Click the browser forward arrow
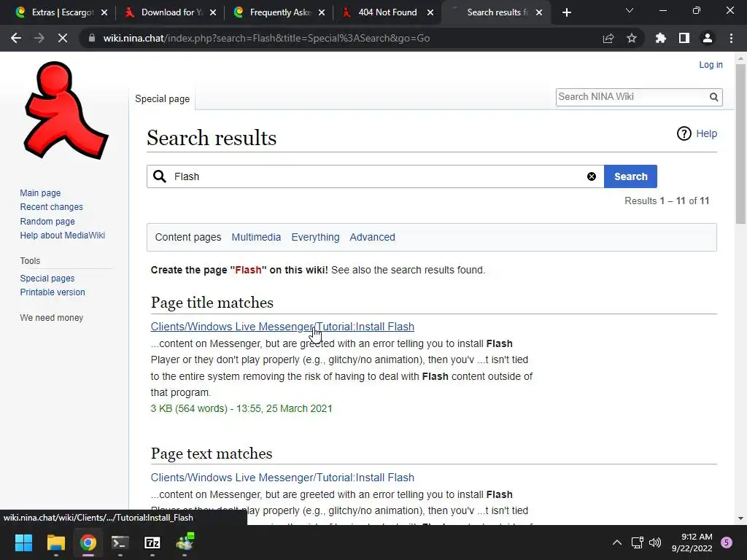Viewport: 747px width, 560px height. 39,38
